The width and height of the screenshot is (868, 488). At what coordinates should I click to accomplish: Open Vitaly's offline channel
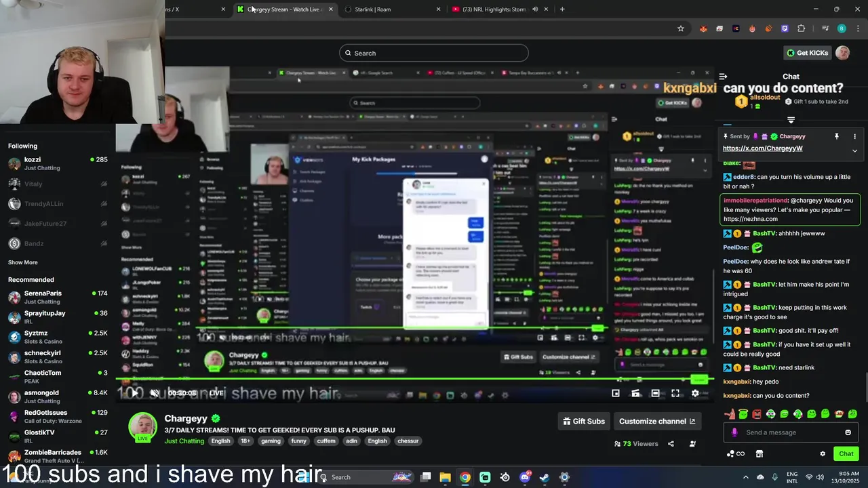tap(58, 184)
